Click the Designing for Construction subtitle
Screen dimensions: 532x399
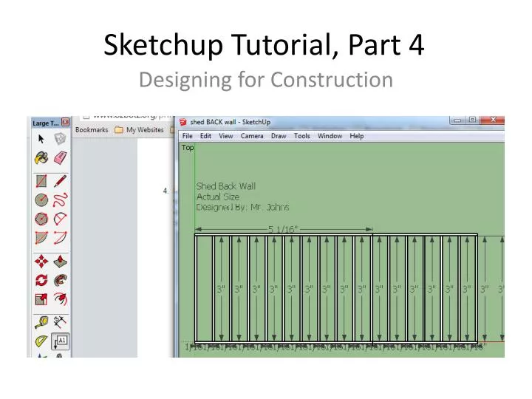click(266, 80)
